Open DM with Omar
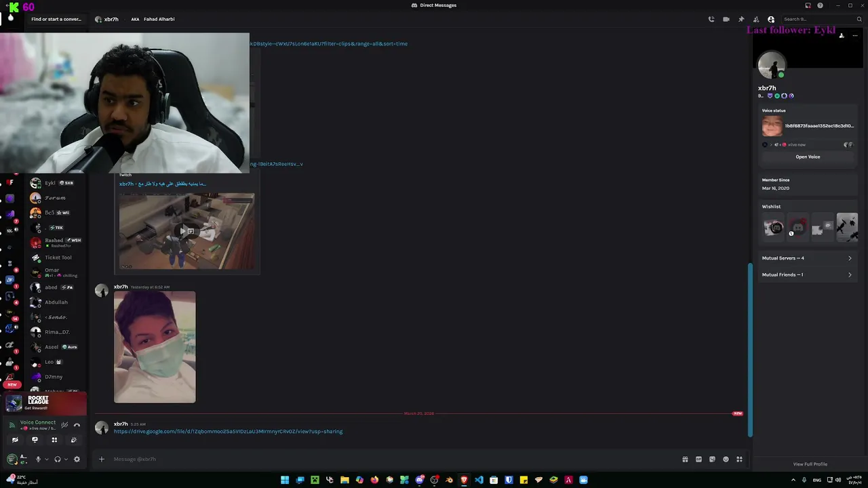Screen dimensions: 868x488 [57, 272]
